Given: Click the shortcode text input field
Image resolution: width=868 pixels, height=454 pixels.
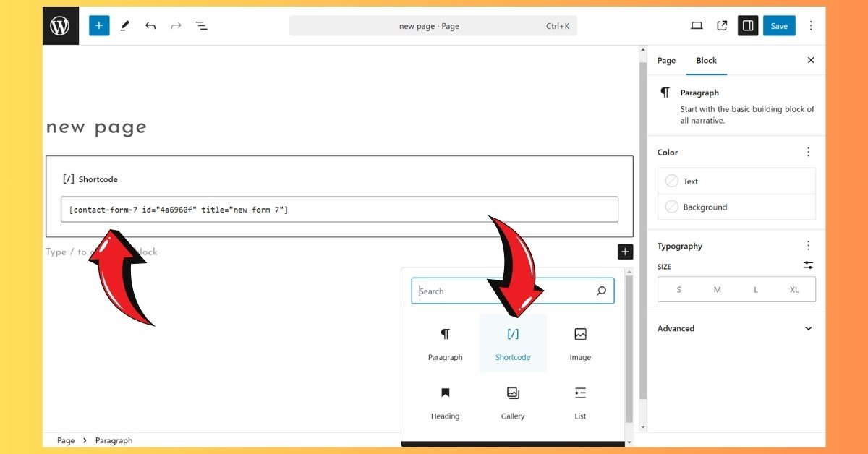Looking at the screenshot, I should (339, 210).
